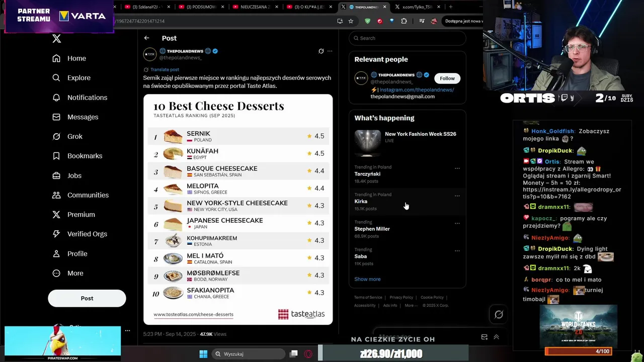Open options for Stephen Miller trend
Viewport: 644px width, 362px height.
[457, 223]
